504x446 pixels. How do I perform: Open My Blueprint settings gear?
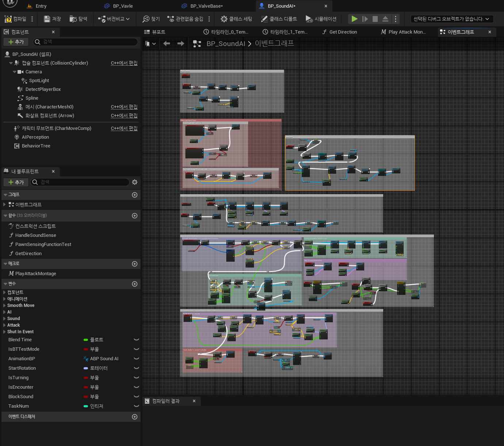point(135,182)
